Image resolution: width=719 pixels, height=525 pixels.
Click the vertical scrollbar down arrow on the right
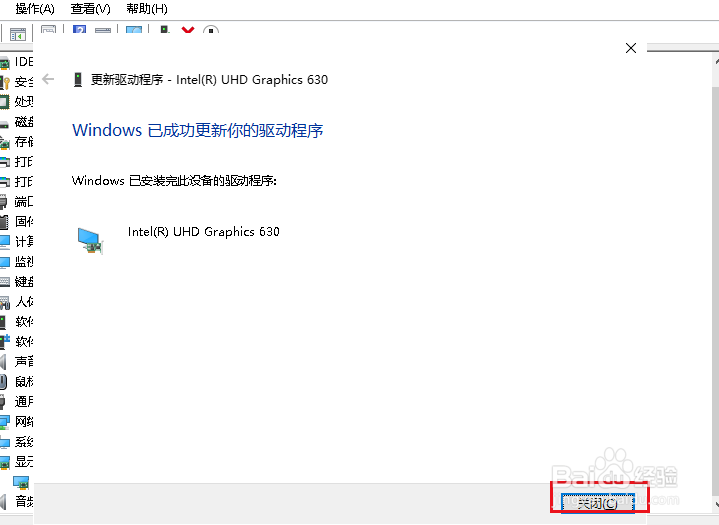(x=716, y=504)
